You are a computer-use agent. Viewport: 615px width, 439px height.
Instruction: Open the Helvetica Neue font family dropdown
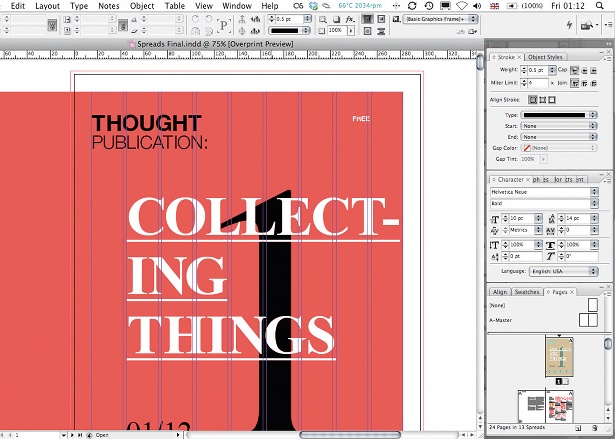pos(544,192)
